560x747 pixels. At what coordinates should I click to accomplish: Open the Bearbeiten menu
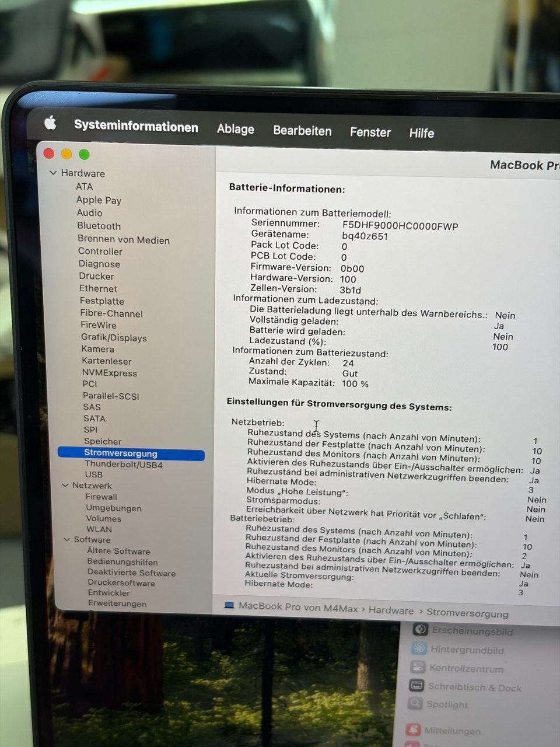click(x=302, y=131)
